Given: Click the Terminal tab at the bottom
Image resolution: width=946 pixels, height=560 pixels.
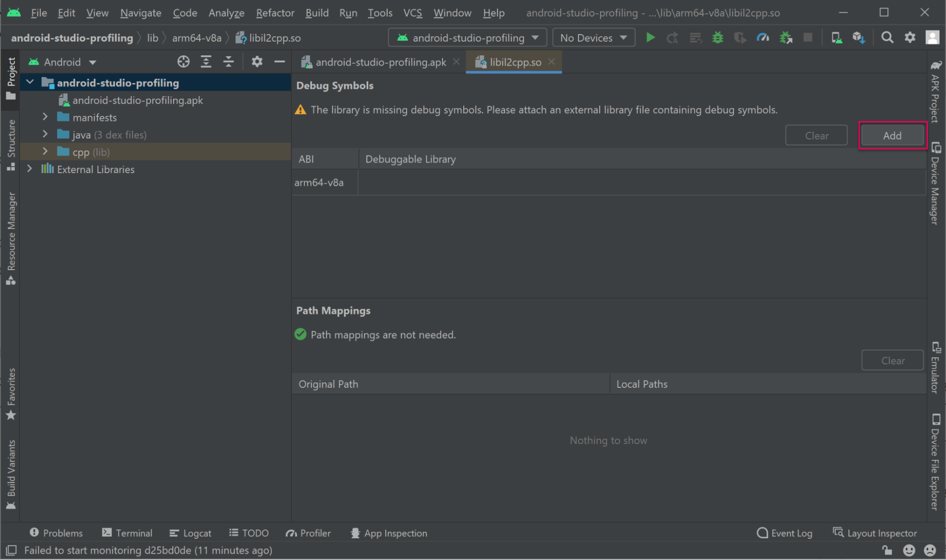Looking at the screenshot, I should tap(132, 533).
